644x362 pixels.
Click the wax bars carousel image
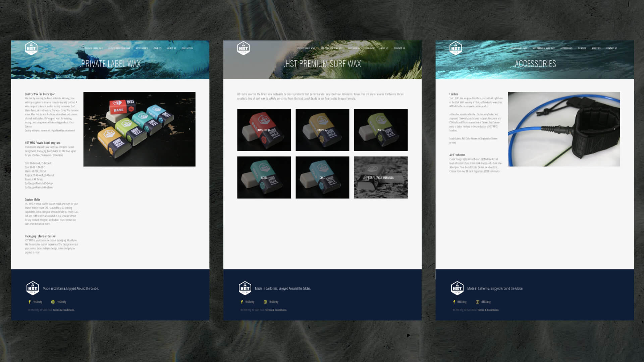[x=139, y=129]
